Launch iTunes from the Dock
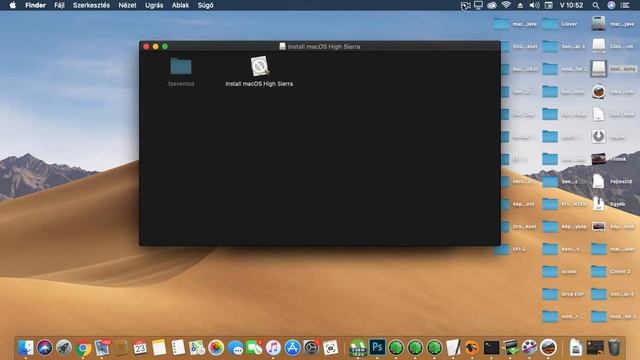 click(x=273, y=347)
